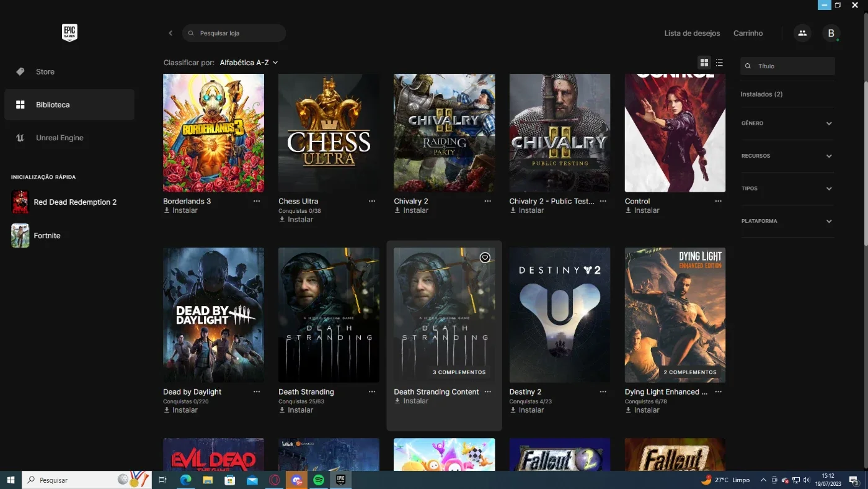868x489 pixels.
Task: Open Lista de desejos
Action: (692, 34)
